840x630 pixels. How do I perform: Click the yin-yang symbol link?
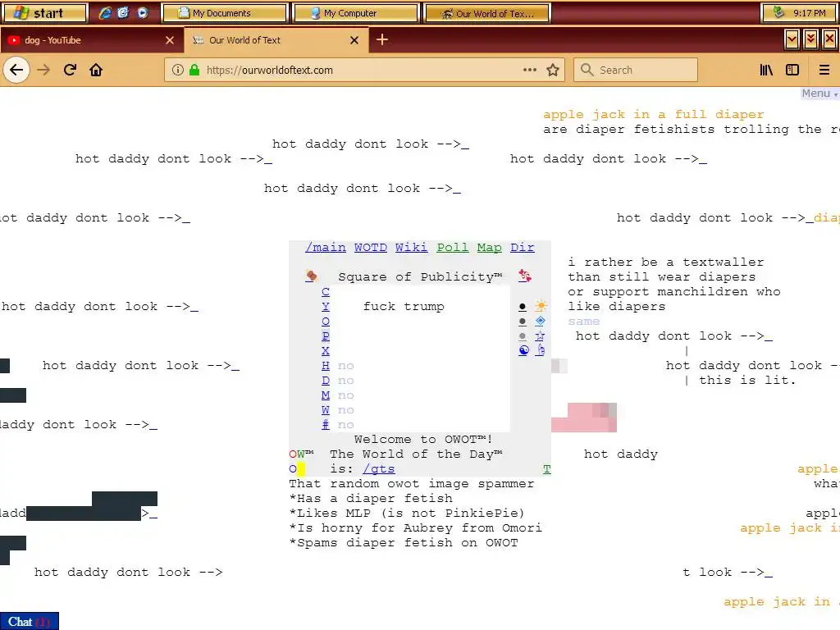pyautogui.click(x=523, y=350)
